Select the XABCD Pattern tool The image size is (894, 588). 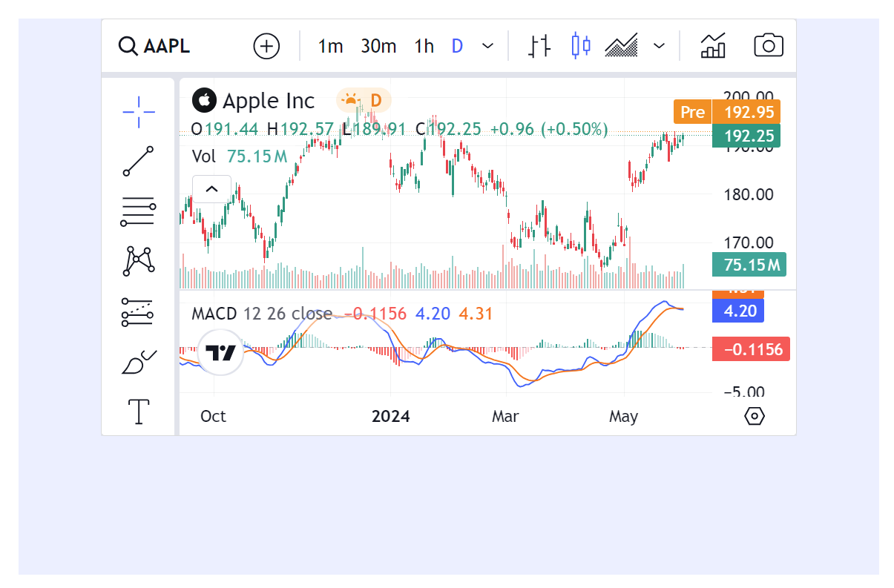[139, 262]
